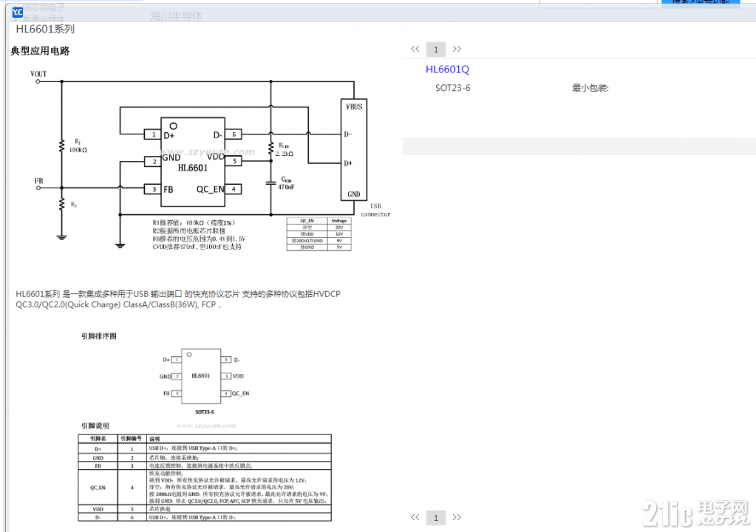Click the "最小包装:" label
This screenshot has height=532, width=756.
(x=590, y=88)
